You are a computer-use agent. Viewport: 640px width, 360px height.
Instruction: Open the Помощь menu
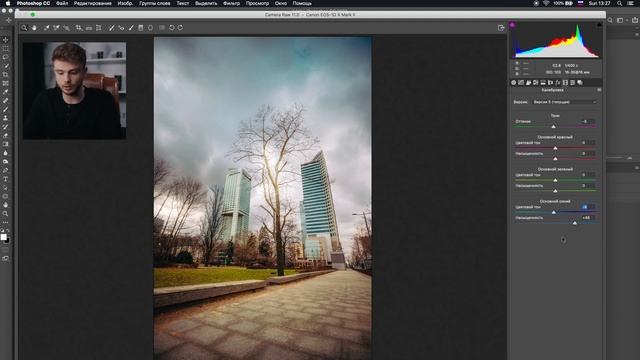click(x=302, y=3)
